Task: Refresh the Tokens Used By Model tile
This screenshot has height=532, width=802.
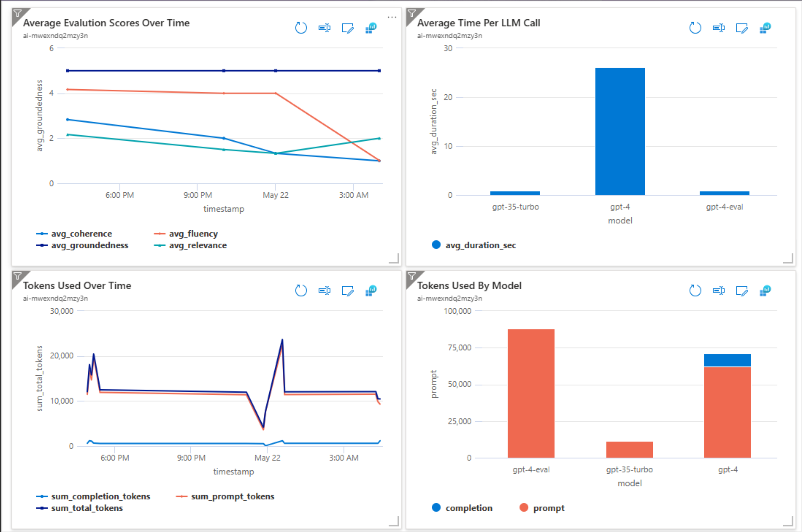Action: pyautogui.click(x=695, y=290)
